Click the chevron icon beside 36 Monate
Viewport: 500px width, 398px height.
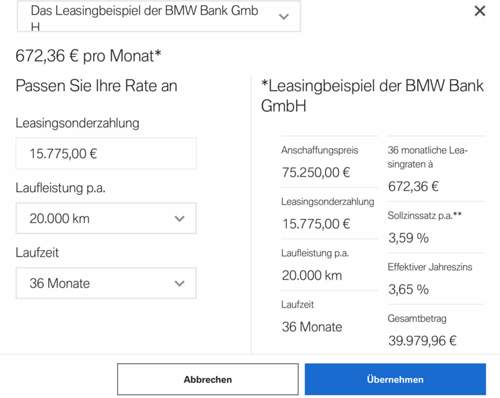coord(179,283)
